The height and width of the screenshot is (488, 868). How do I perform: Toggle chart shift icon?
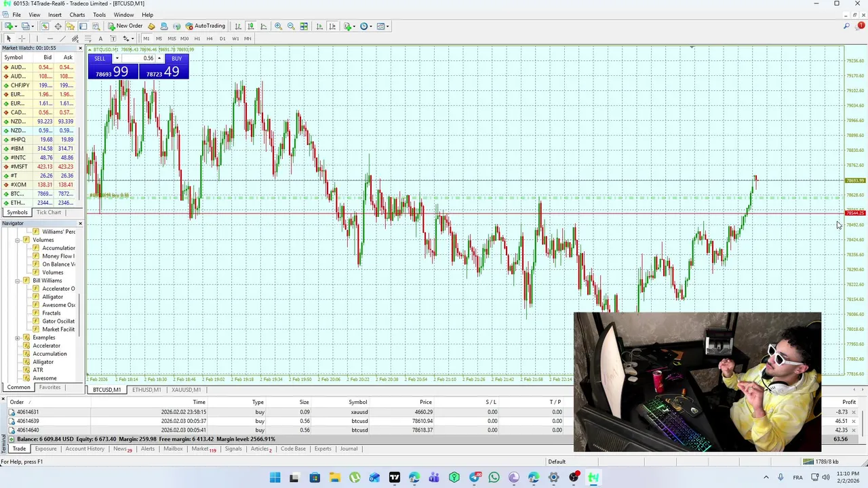[332, 26]
